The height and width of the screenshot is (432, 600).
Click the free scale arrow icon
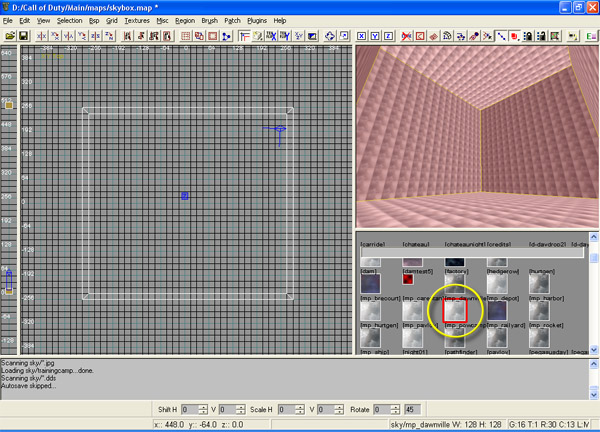click(x=344, y=36)
